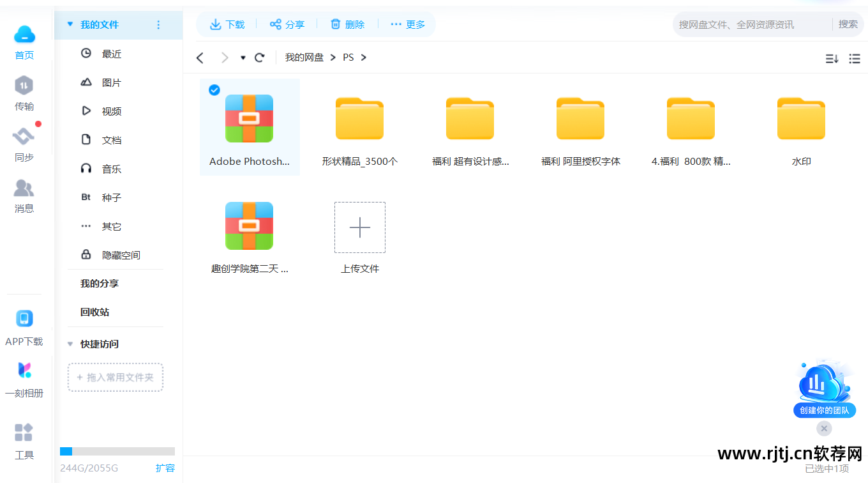The height and width of the screenshot is (483, 868).
Task: Click the 创建你的团队 button
Action: click(x=824, y=411)
